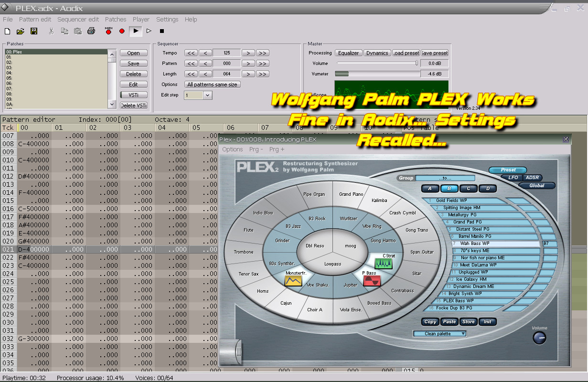The height and width of the screenshot is (382, 588).
Task: Open the Help menu
Action: coord(191,20)
